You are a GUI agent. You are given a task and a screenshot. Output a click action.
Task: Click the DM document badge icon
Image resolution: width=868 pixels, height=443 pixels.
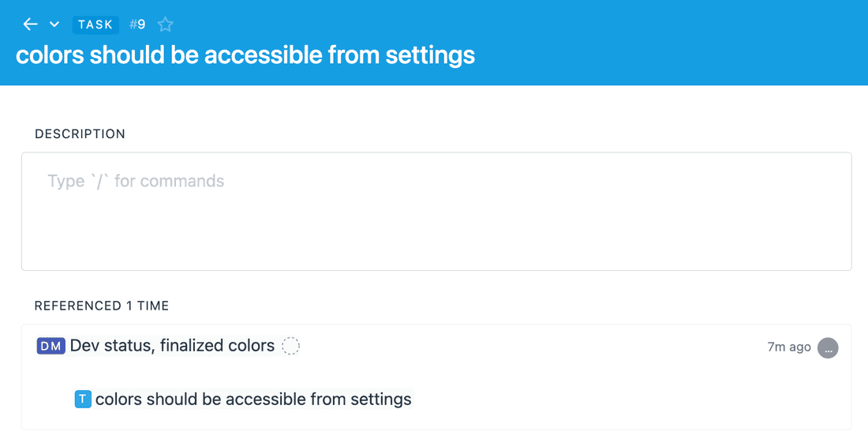[51, 346]
